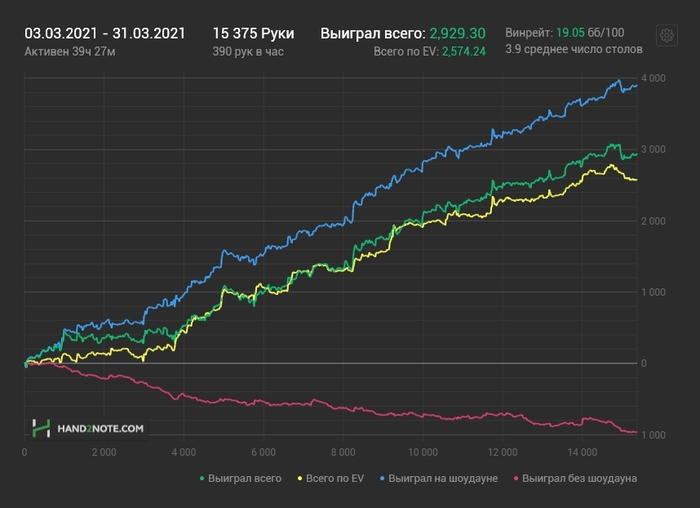Click the '15 375 Руки' hand count
This screenshot has height=508, width=700.
click(254, 33)
